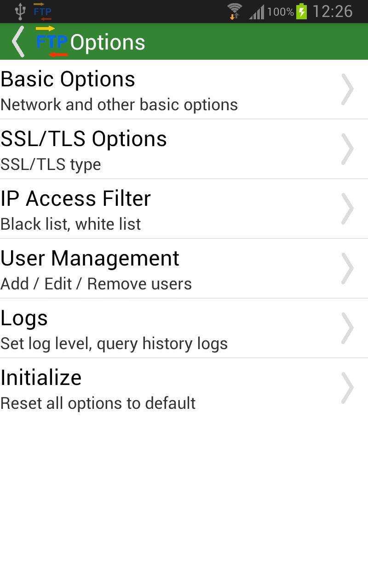
Task: Tap the 'Add / Edit / Remove users' text
Action: (x=96, y=284)
